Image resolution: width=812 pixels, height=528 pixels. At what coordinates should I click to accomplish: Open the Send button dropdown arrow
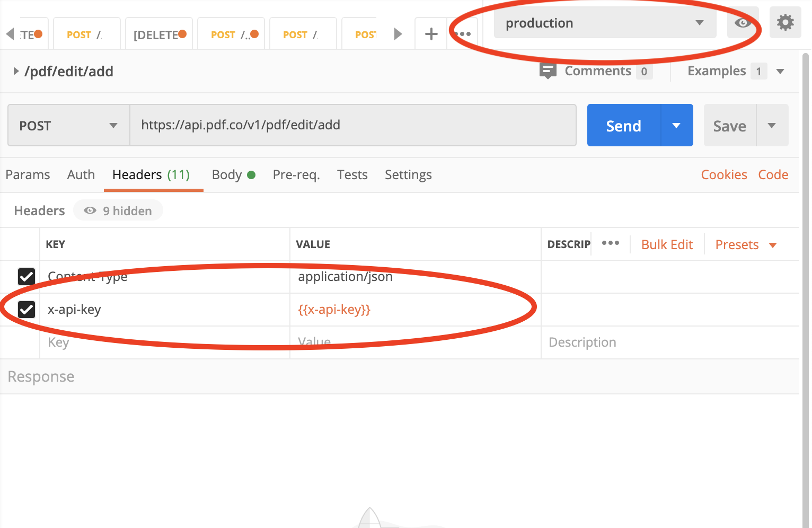[676, 126]
